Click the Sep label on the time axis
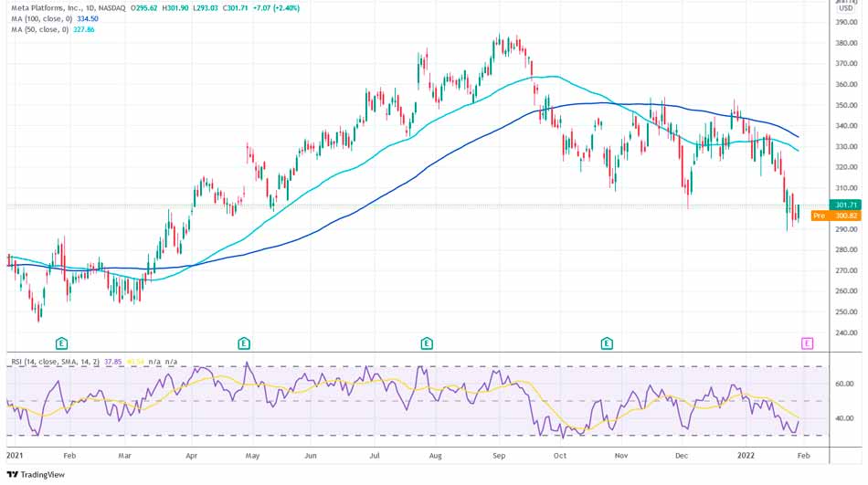This screenshot has height=485, width=868. [x=498, y=453]
